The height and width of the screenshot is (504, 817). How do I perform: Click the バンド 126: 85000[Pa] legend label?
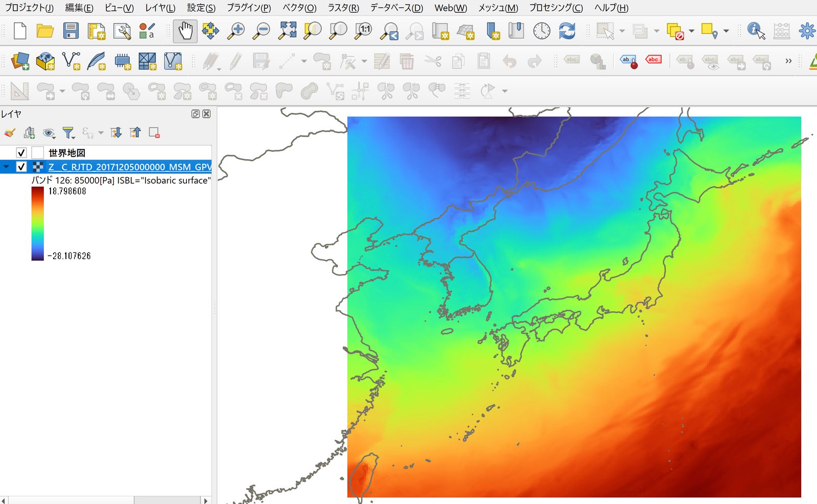(x=121, y=180)
